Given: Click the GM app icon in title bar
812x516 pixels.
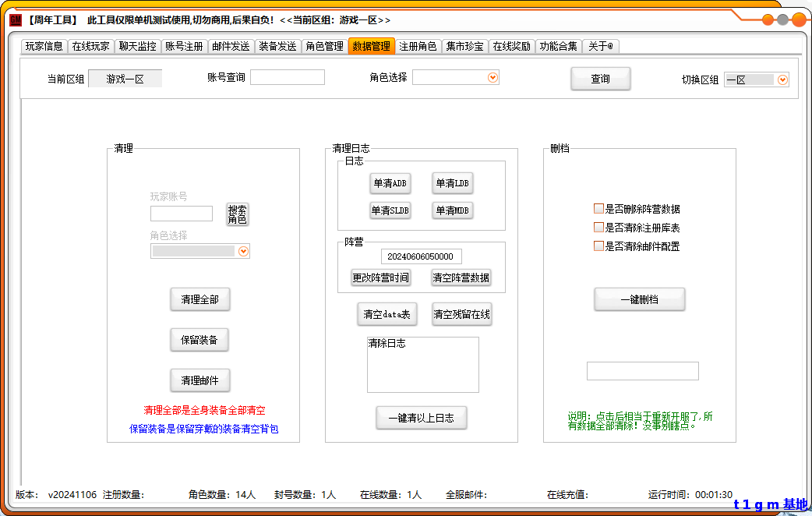Looking at the screenshot, I should pos(16,19).
